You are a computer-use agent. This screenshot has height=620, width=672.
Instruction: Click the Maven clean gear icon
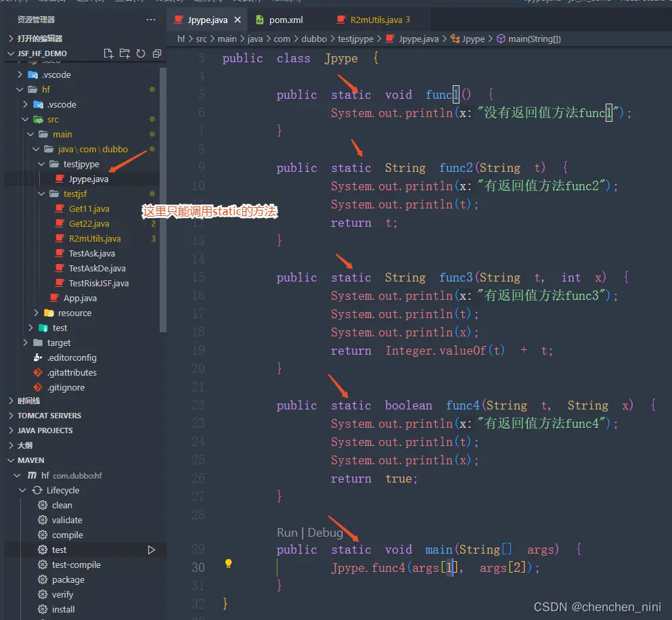43,505
